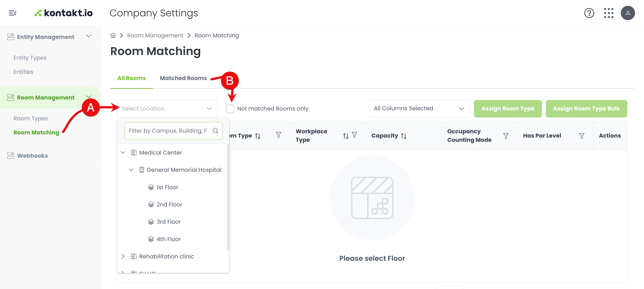Filter the Has Par Level column

pos(581,136)
